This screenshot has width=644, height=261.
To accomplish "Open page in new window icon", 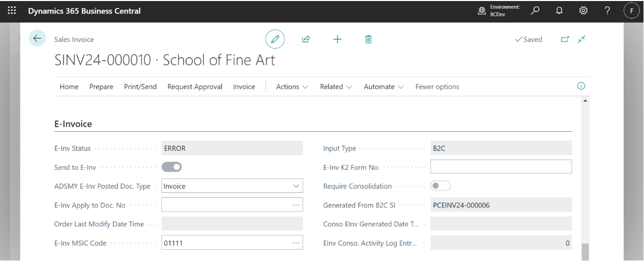I will 565,39.
